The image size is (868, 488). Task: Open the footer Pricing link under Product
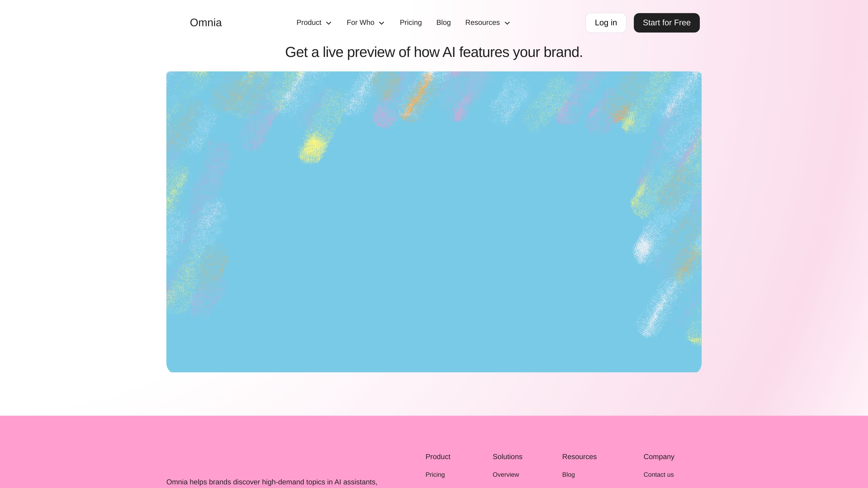click(435, 474)
